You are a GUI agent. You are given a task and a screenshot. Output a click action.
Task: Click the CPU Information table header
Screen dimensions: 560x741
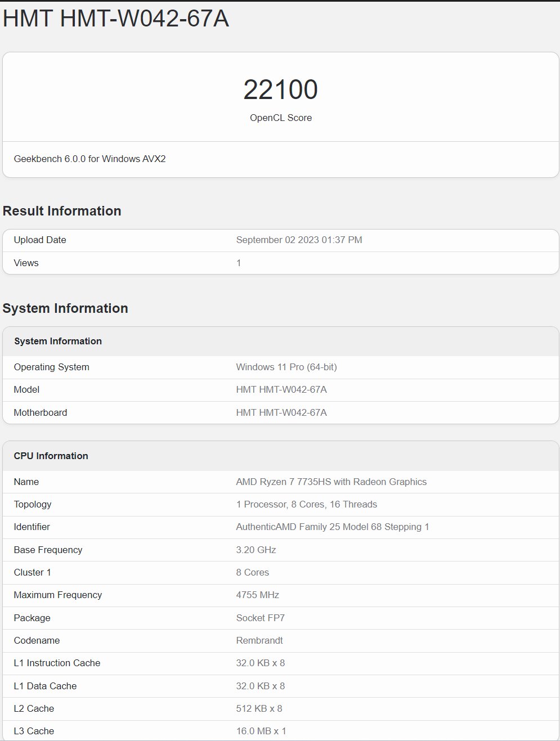tap(280, 456)
